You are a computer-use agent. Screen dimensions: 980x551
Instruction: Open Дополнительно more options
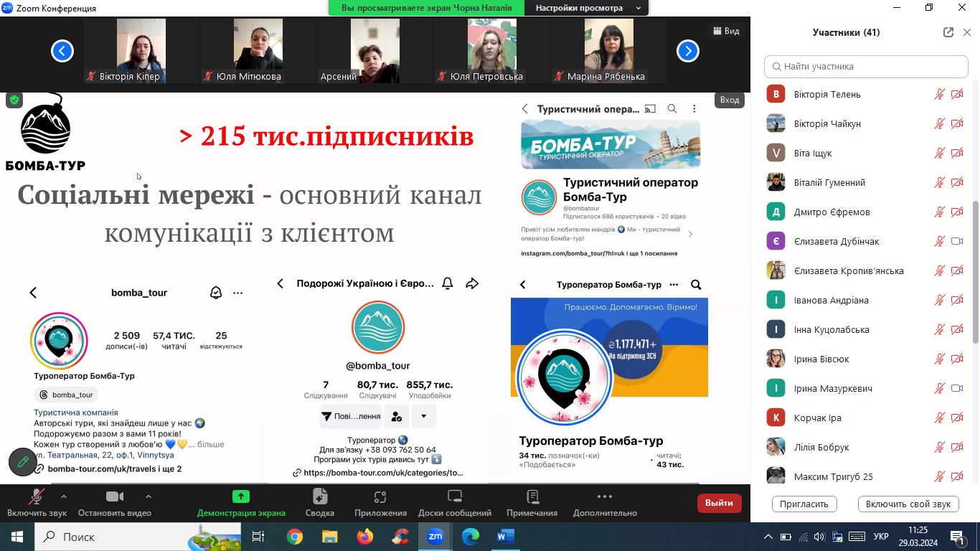pos(605,502)
